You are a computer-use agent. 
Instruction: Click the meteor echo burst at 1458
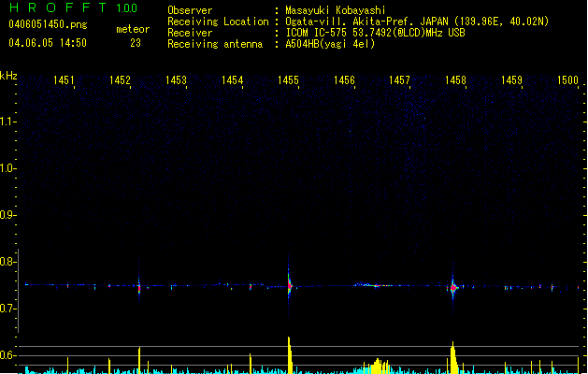coord(453,288)
